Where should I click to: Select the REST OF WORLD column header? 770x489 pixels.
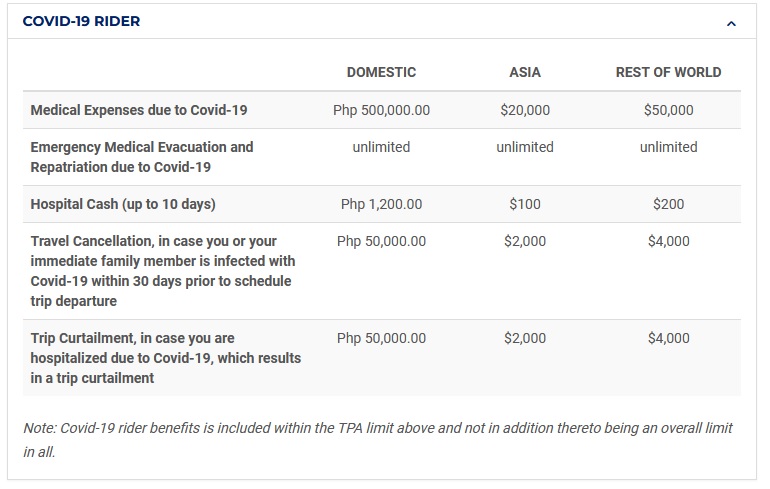pos(668,72)
